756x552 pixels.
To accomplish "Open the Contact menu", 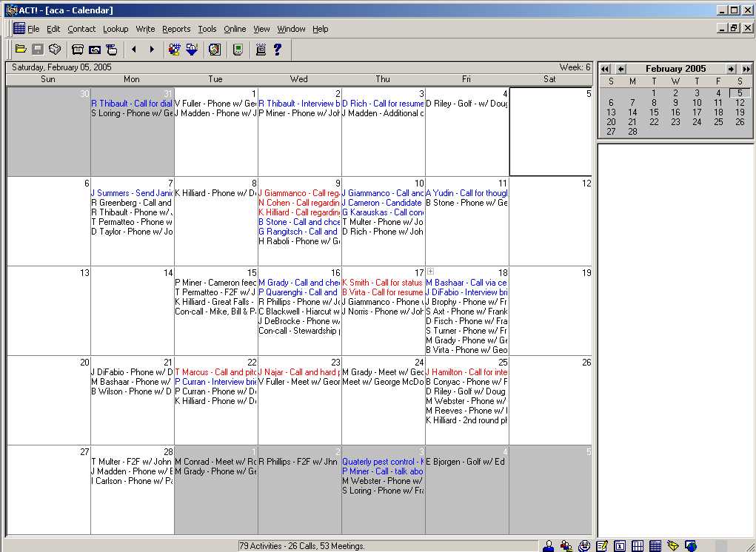I will click(x=81, y=29).
